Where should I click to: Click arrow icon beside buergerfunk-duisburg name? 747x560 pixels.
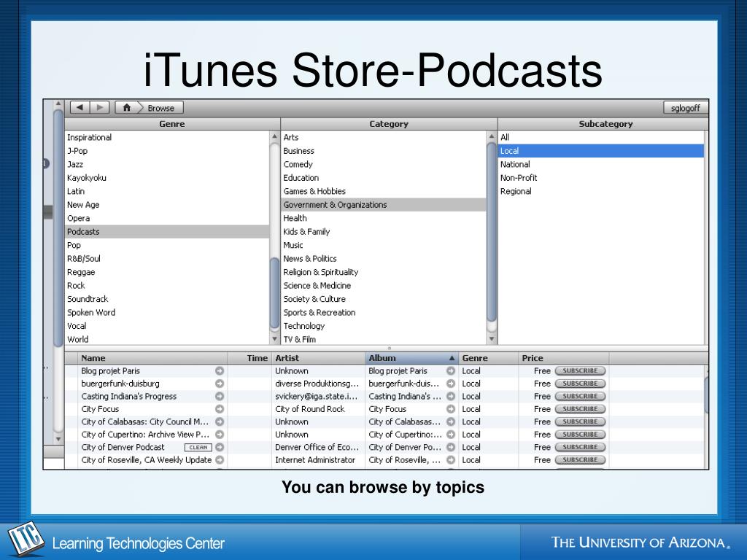click(220, 384)
